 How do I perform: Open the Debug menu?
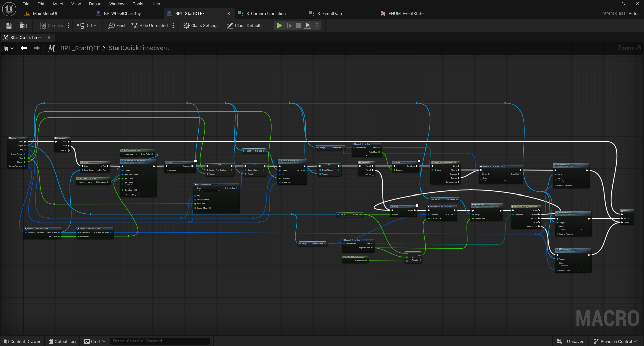point(95,4)
